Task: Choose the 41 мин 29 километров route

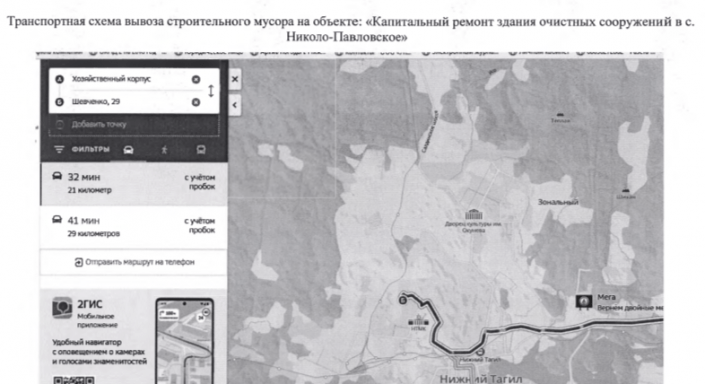Action: (134, 227)
